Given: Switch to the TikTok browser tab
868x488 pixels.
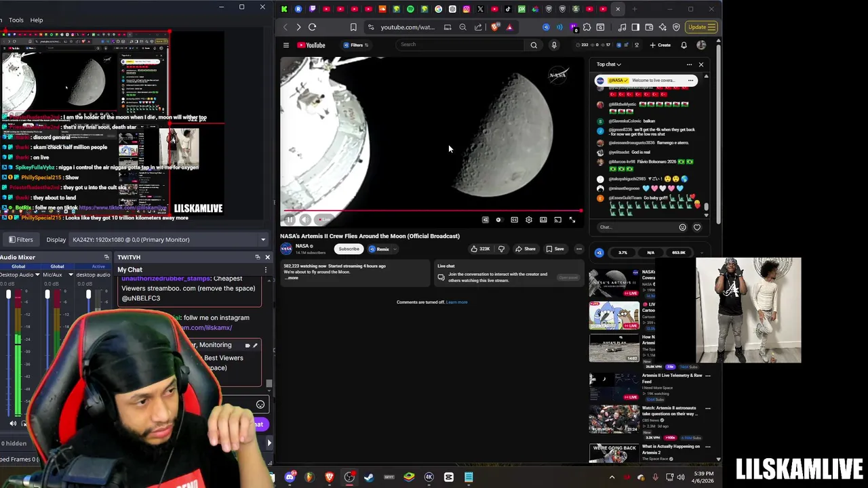Looking at the screenshot, I should tap(508, 9).
